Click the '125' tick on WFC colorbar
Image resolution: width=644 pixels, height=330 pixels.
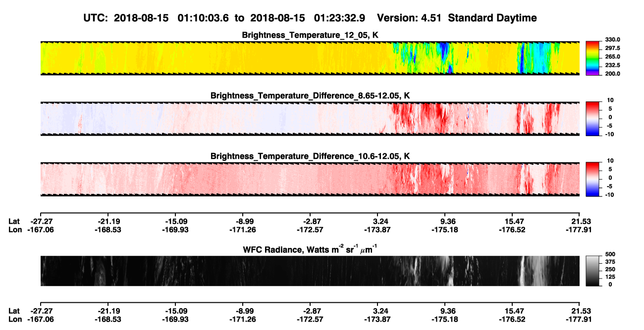pos(611,277)
